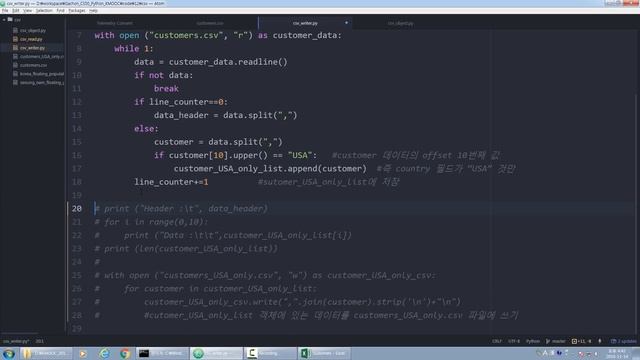Change Python grammar in status bar

(533, 341)
